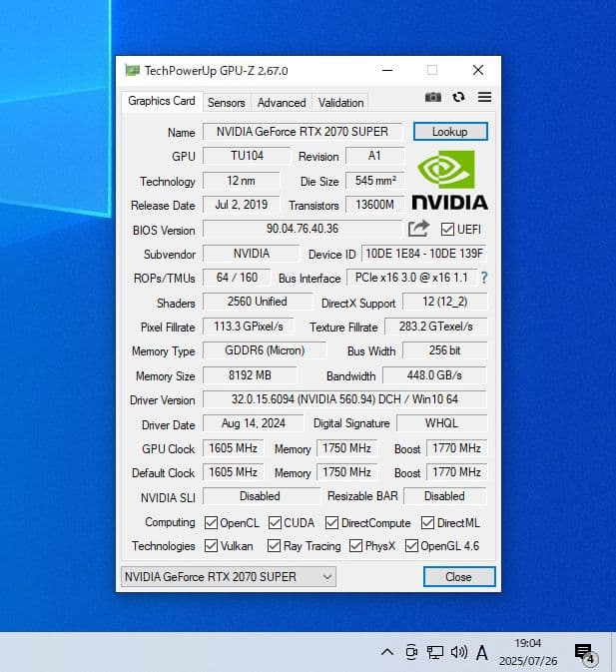Click the Bus Interface question mark
This screenshot has height=672, width=616.
pos(484,278)
